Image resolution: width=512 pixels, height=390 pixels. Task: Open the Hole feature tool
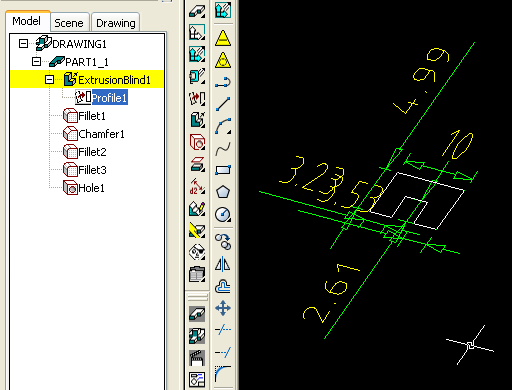[197, 142]
